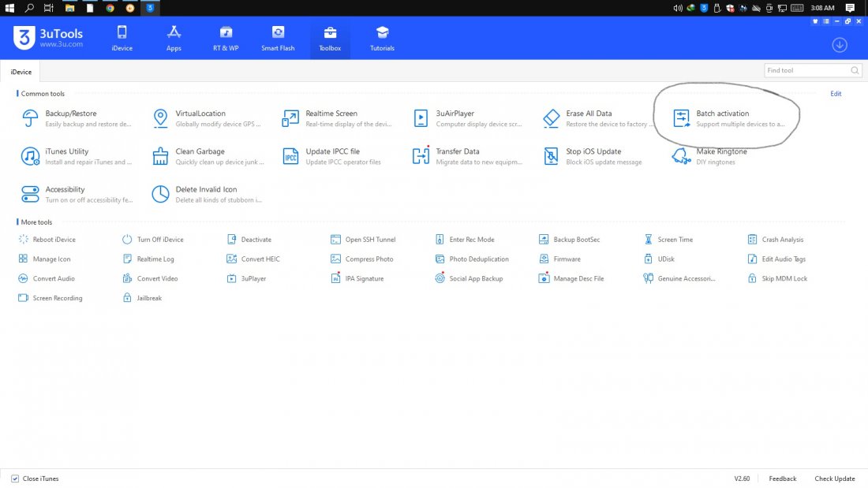The image size is (868, 488).
Task: Open Accessibility tool
Action: coord(77,194)
